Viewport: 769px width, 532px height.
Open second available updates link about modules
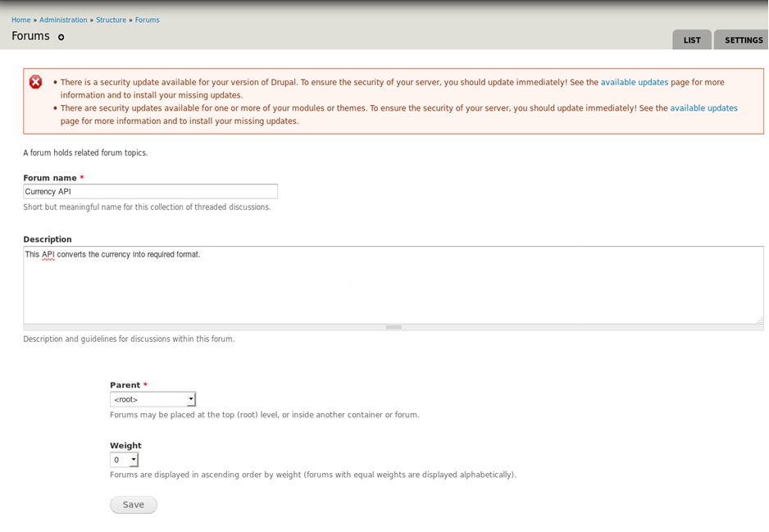tap(703, 108)
